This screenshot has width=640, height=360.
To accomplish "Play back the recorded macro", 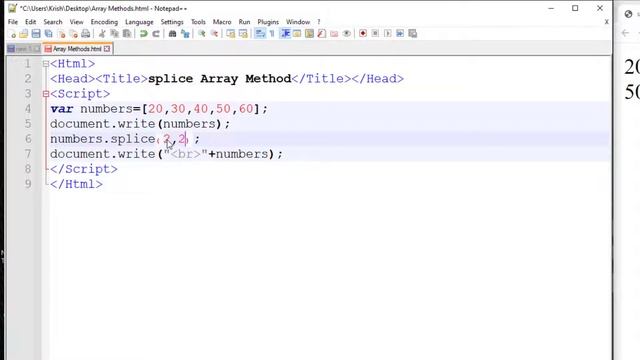I will click(x=388, y=34).
